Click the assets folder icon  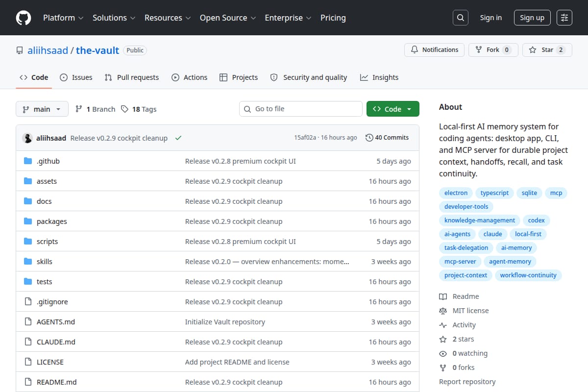point(28,181)
